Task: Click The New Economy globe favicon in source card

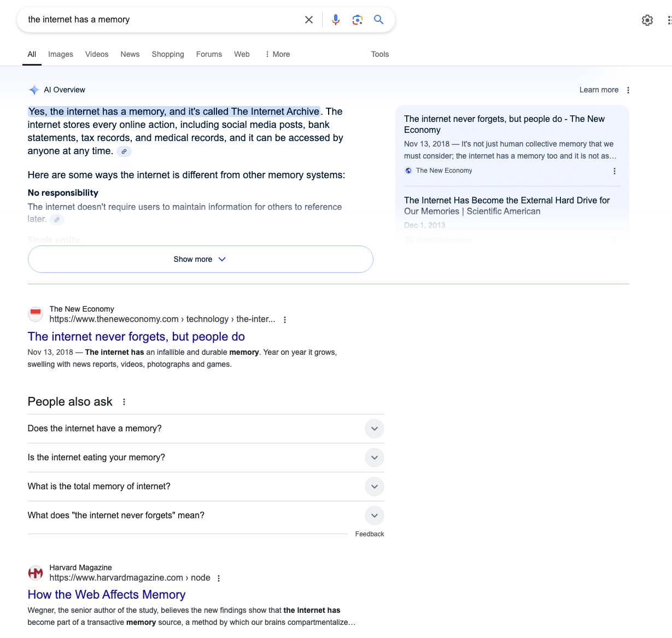Action: coord(408,171)
